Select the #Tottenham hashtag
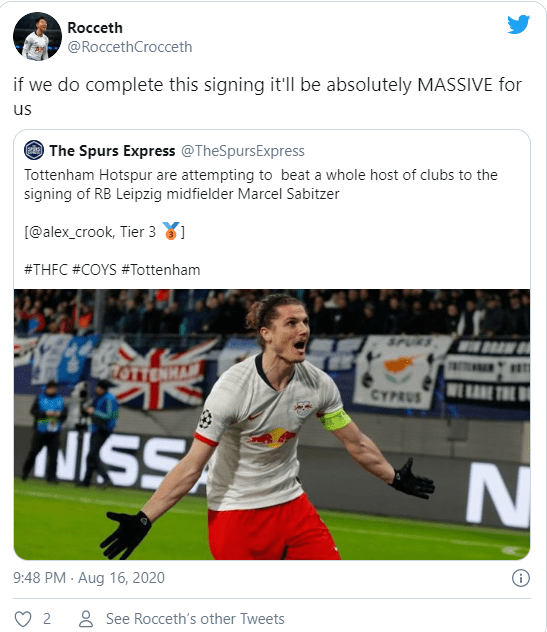Image resolution: width=547 pixels, height=632 pixels. point(161,270)
